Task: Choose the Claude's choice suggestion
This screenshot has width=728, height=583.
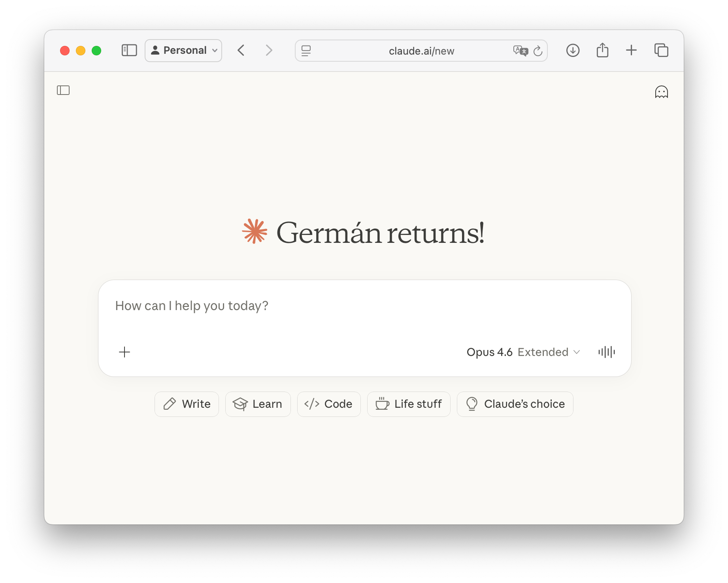Action: pyautogui.click(x=515, y=404)
